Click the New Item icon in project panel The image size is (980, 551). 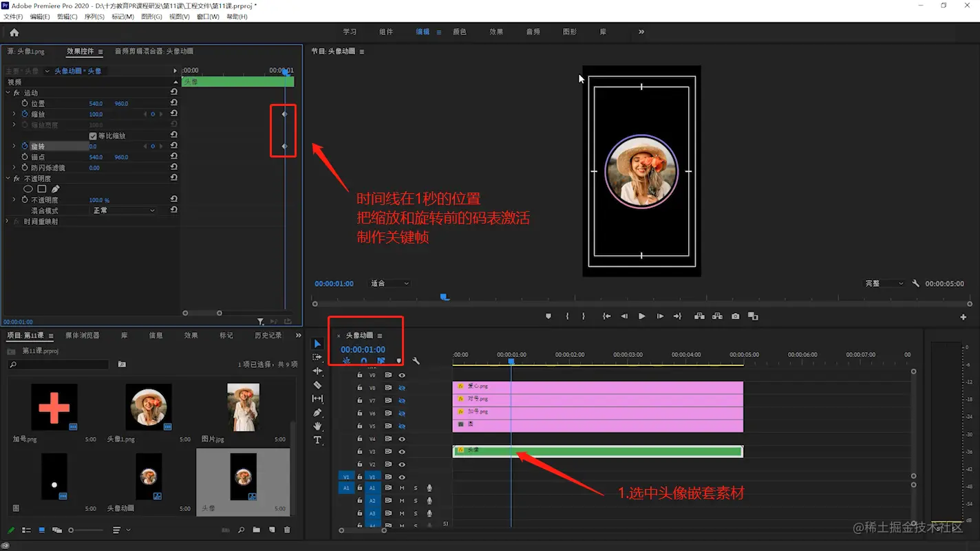point(272,530)
